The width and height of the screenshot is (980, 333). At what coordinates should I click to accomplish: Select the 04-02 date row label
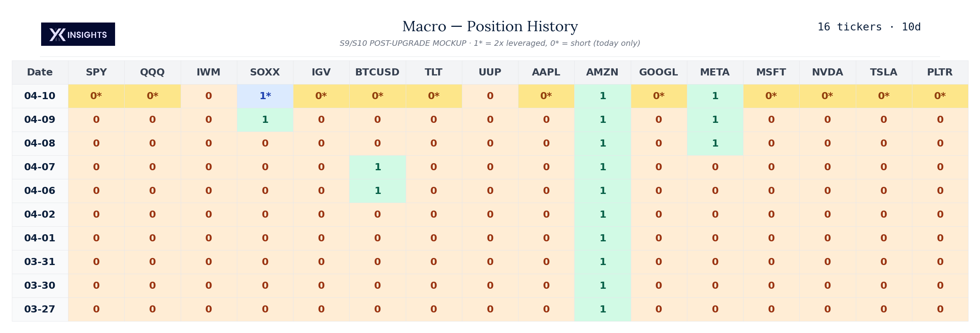coord(40,214)
